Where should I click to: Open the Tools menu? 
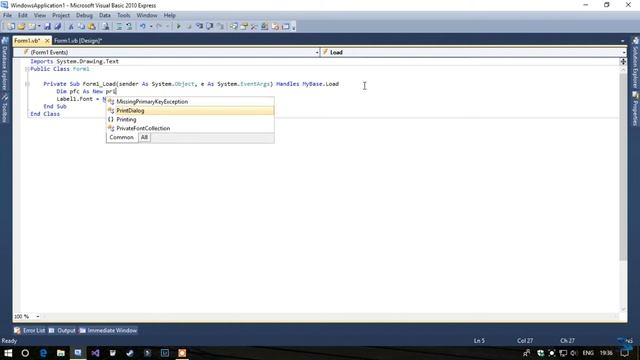(124, 15)
